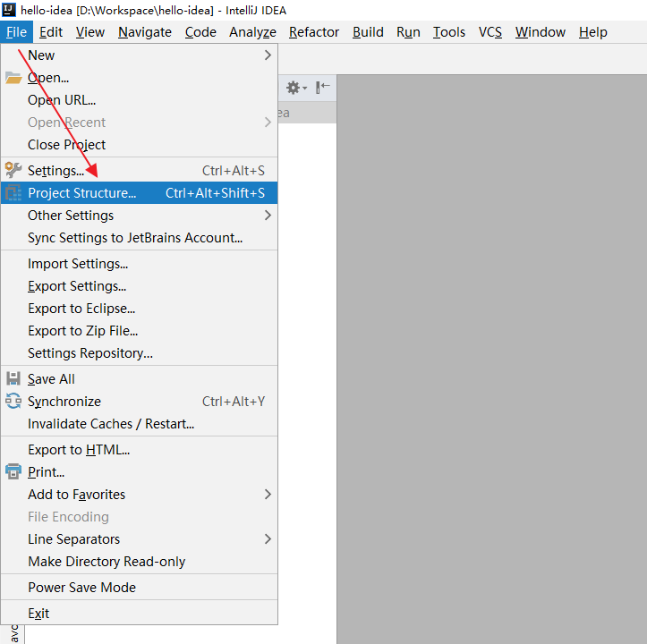Click the Synchronize refresh icon
The height and width of the screenshot is (644, 647).
13,401
